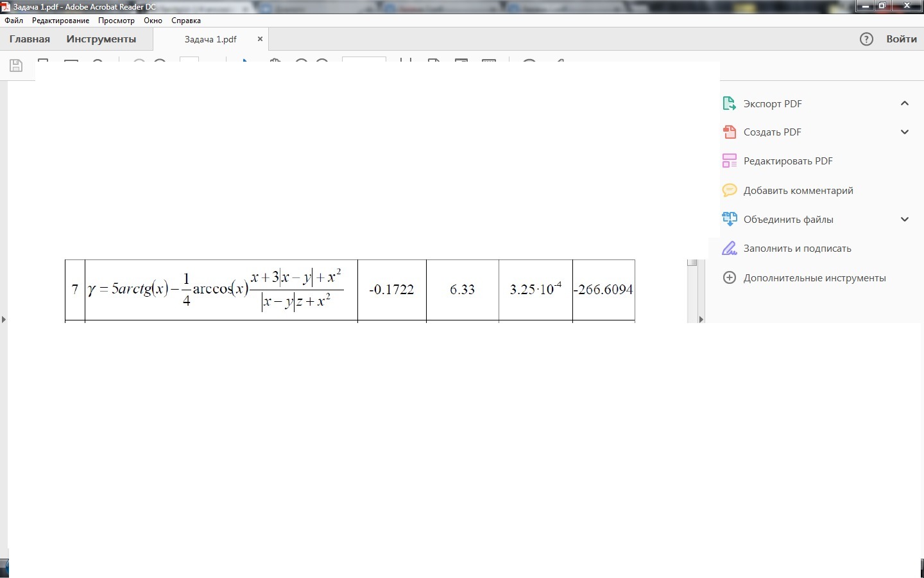
Task: Open the Справка menu
Action: tap(186, 21)
